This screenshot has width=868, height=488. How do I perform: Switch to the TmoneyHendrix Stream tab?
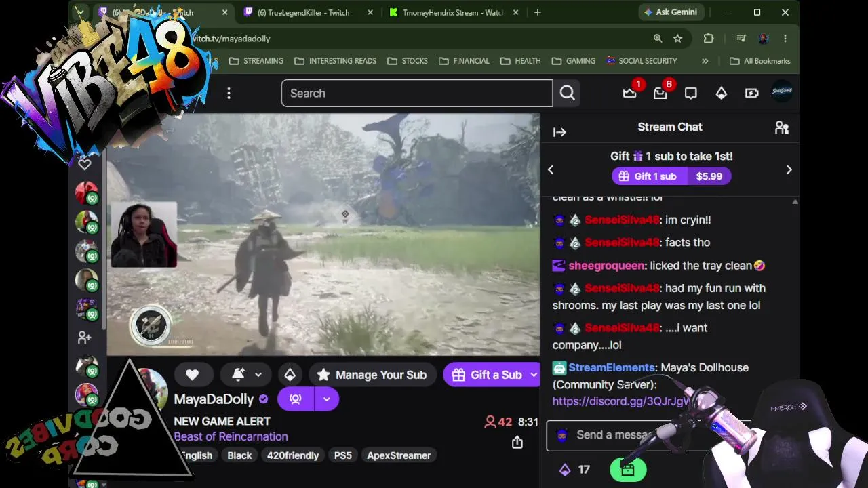tap(452, 12)
